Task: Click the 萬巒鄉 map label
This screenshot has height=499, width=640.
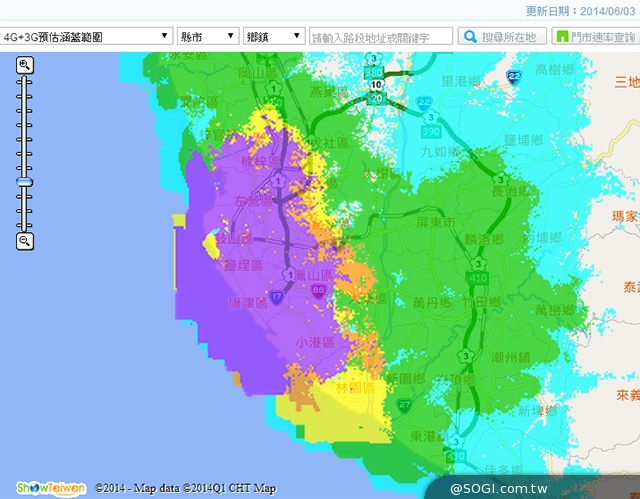Action: (x=555, y=310)
